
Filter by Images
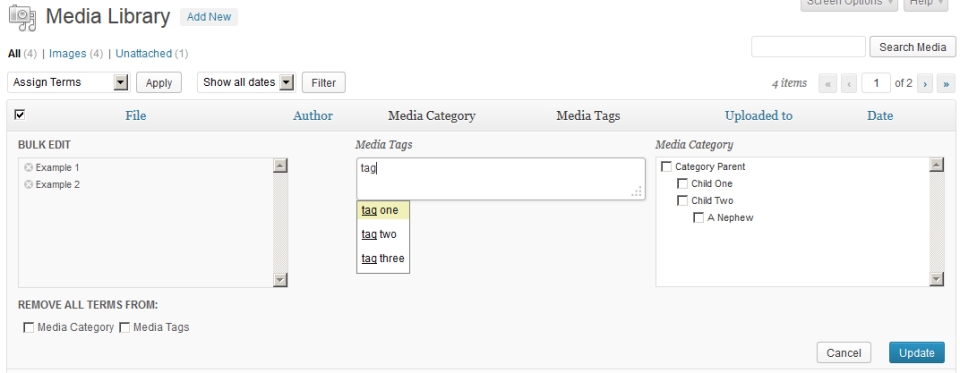point(67,54)
